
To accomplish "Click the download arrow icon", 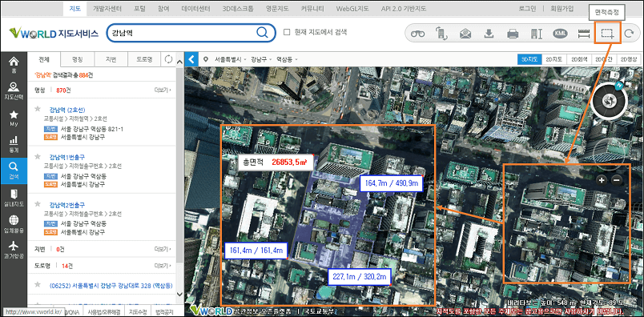I will (489, 34).
